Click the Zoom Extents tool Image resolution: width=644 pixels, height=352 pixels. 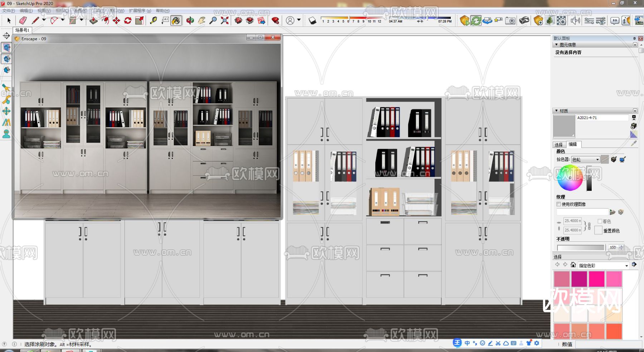pos(224,20)
